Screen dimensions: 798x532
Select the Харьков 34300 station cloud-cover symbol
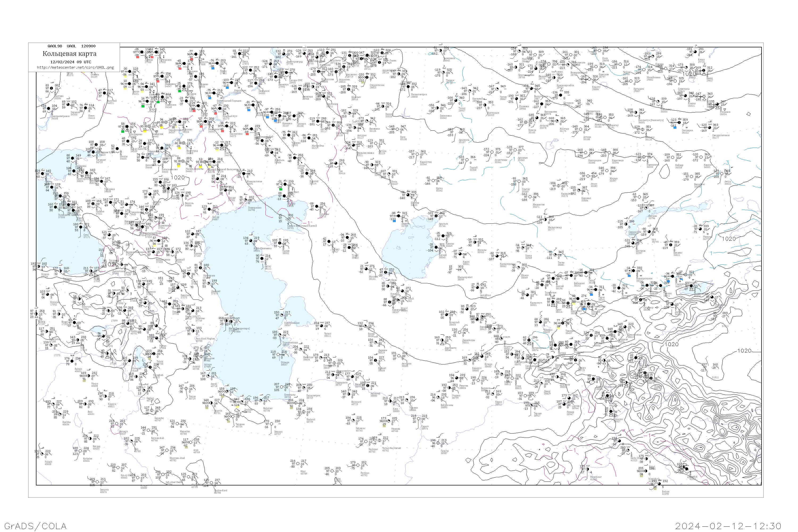point(68,105)
